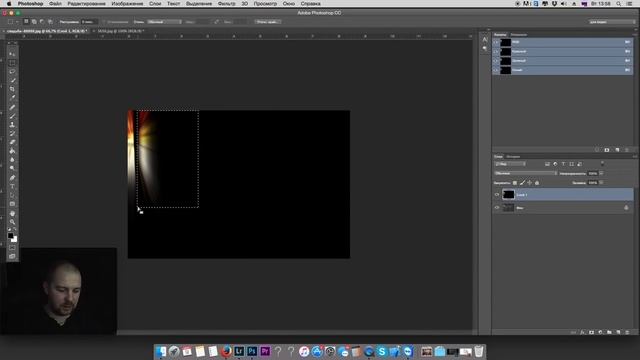
Task: Open the Выделение menu
Action: click(x=199, y=4)
